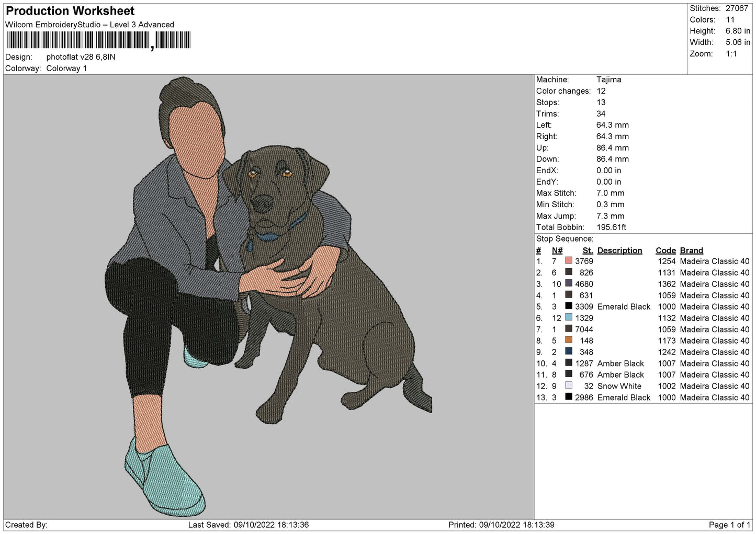Click the 'N#' column header
This screenshot has height=534, width=756.
557,251
